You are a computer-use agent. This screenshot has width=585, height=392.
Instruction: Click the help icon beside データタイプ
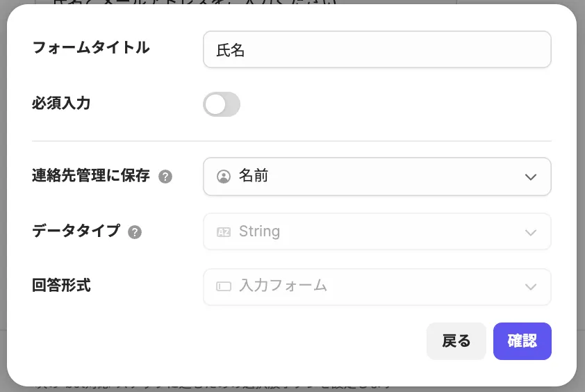[135, 232]
